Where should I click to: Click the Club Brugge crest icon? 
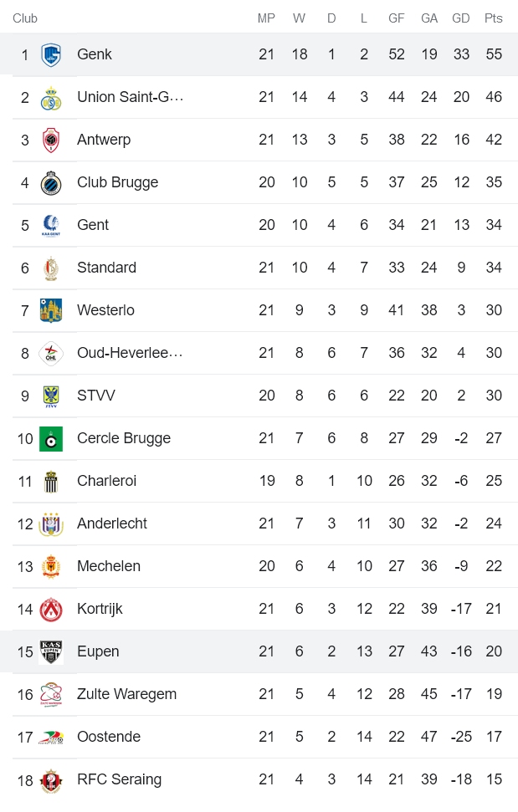click(51, 183)
